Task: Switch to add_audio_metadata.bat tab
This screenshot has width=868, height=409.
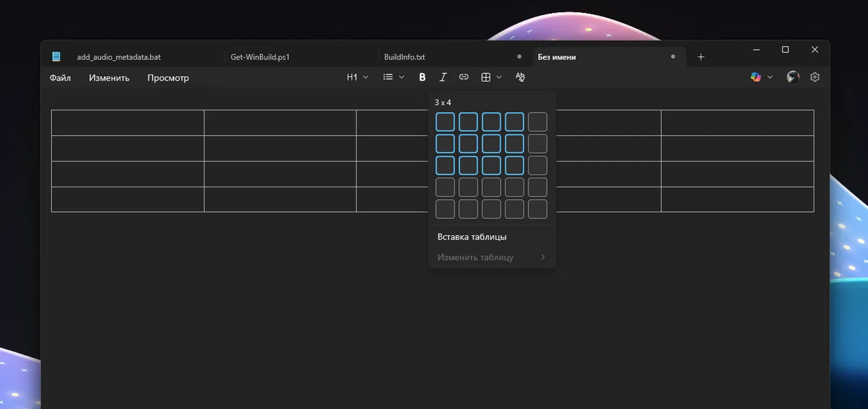Action: click(119, 57)
